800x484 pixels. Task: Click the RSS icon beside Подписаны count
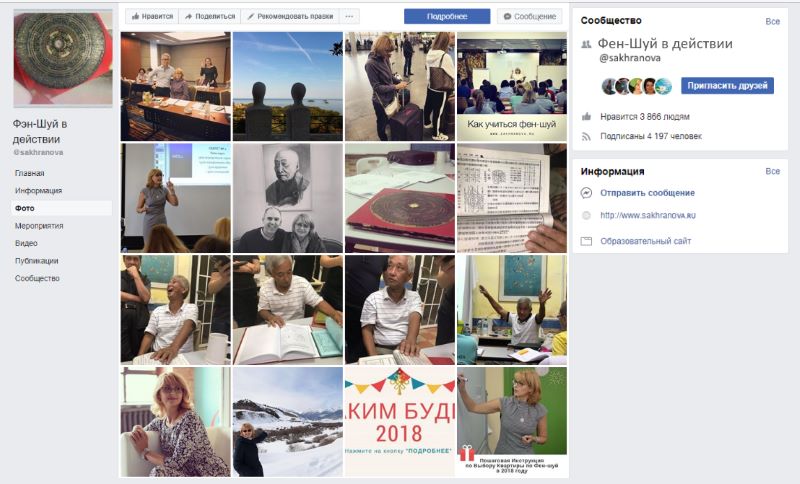(586, 136)
